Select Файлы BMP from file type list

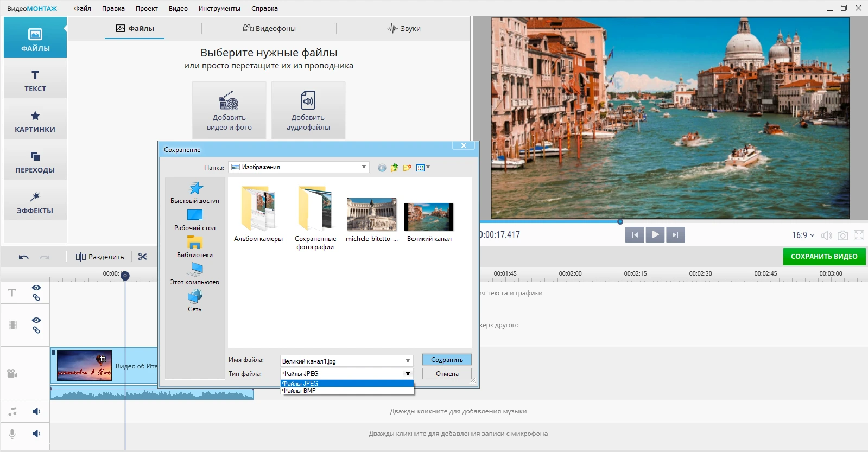pyautogui.click(x=299, y=391)
